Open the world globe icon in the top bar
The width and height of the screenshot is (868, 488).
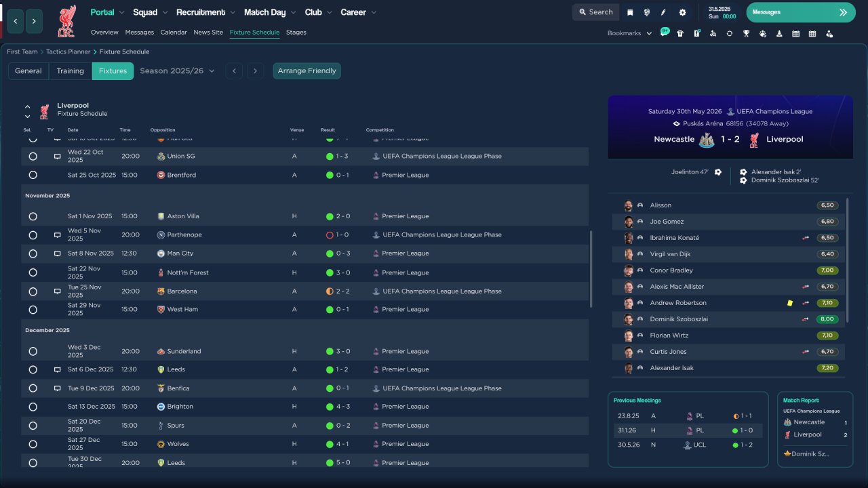647,12
